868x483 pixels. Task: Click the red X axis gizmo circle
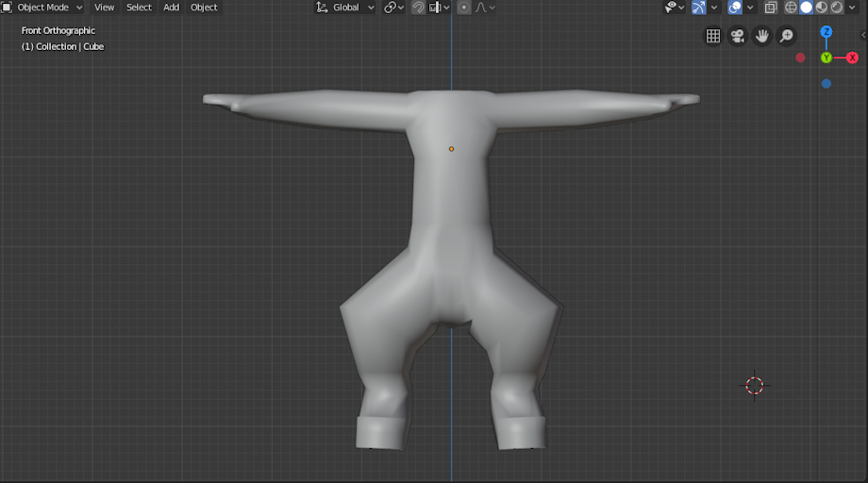852,58
